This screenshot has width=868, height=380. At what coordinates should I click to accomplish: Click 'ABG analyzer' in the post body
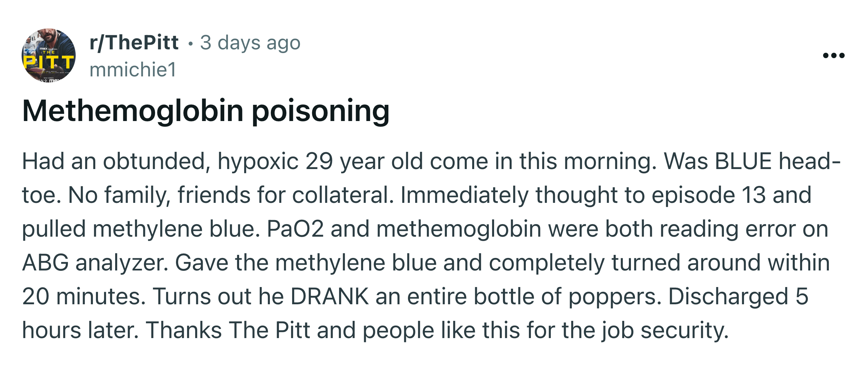point(95,263)
